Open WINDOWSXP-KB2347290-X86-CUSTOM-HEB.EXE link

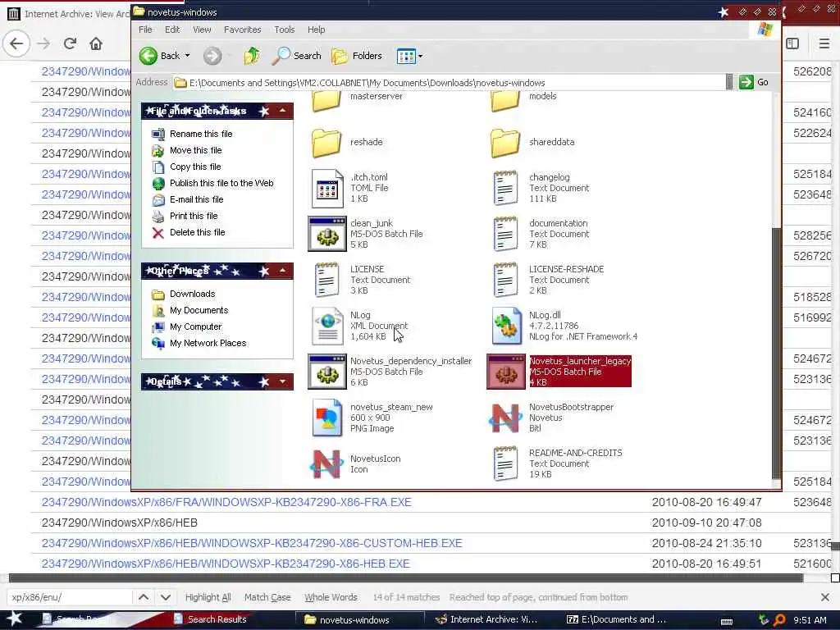(x=252, y=543)
